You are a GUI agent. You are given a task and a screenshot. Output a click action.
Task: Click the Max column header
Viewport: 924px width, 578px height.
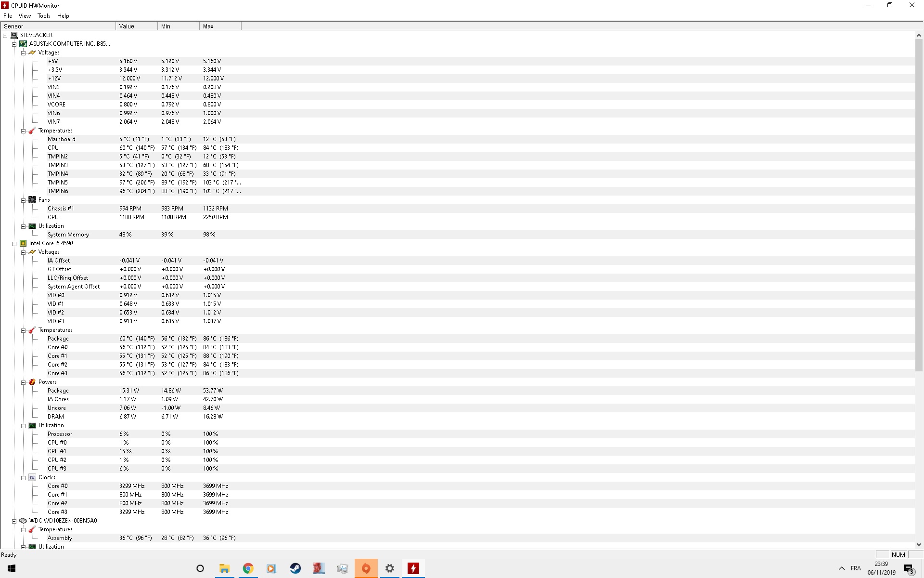pos(219,26)
